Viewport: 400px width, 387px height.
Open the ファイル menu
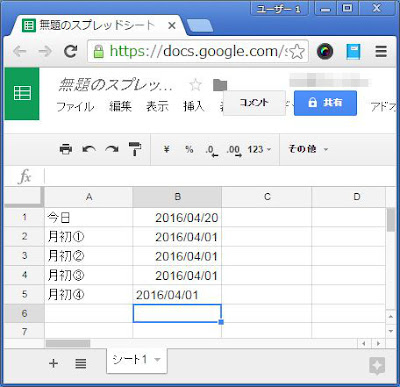click(75, 107)
